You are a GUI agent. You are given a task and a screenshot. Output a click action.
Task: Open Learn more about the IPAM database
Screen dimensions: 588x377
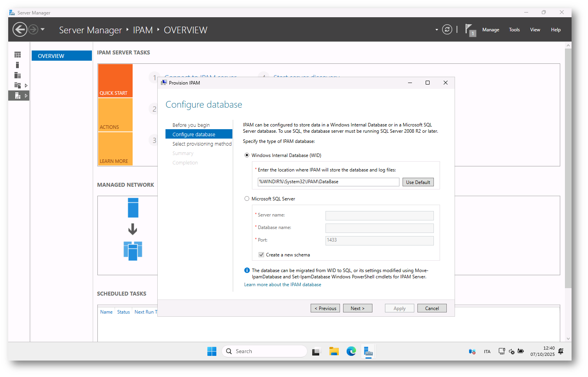[x=282, y=285]
